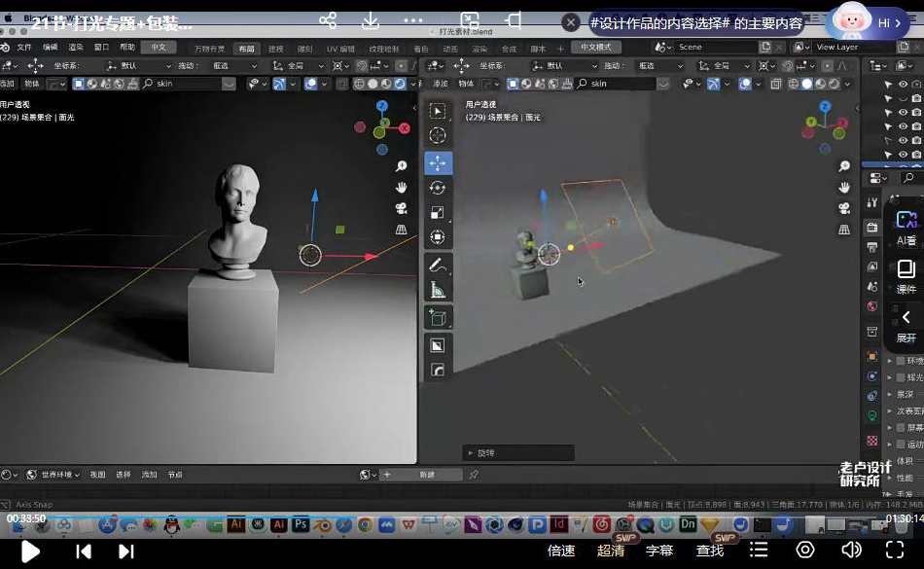Open the 文件 menu
924x569 pixels.
[x=24, y=46]
